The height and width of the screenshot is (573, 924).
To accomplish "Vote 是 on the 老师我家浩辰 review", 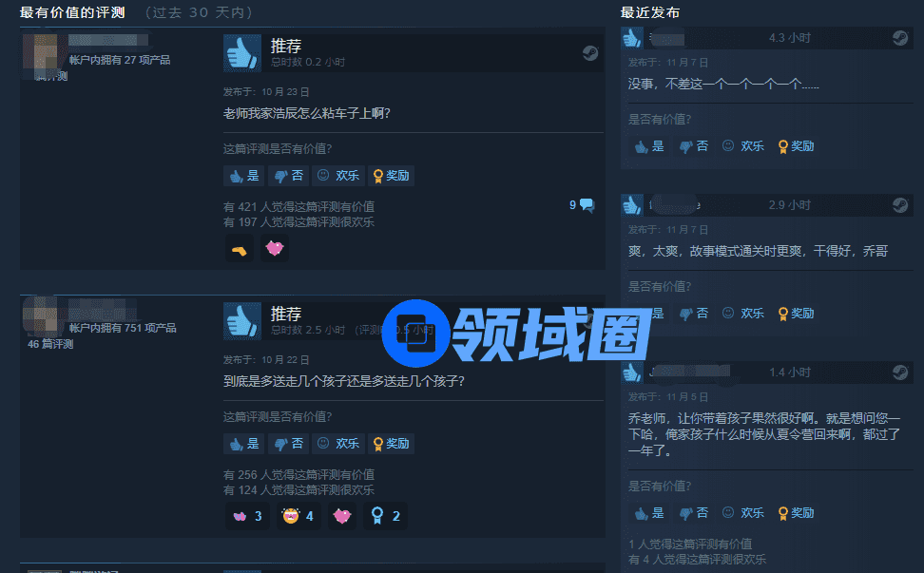I will [x=244, y=176].
